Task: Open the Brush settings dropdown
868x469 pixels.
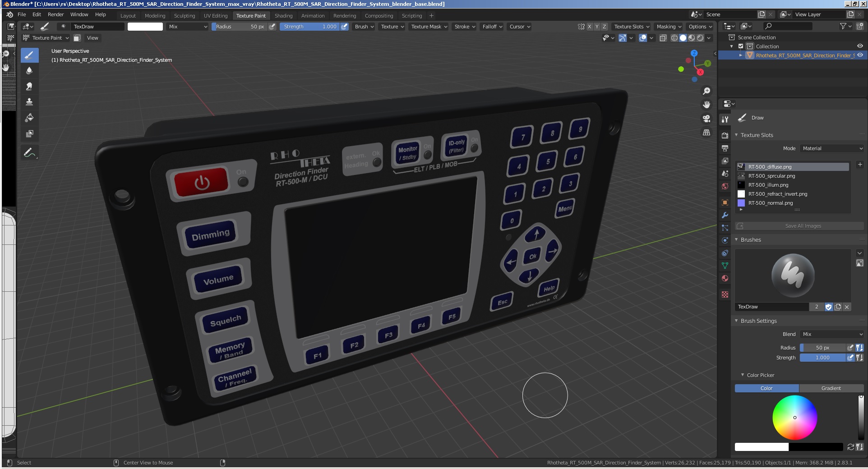Action: coord(365,27)
